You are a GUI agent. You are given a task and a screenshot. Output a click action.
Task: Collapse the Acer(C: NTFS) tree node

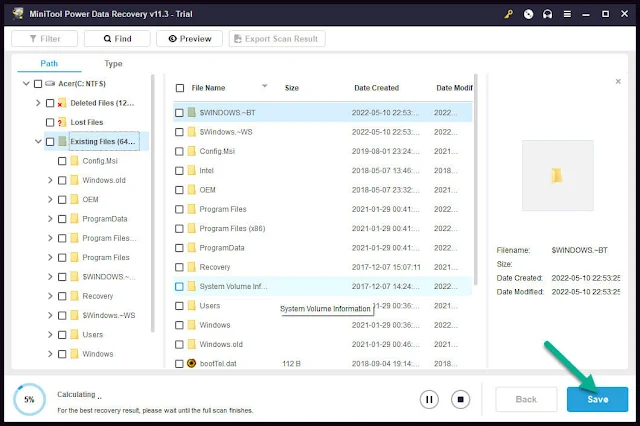tap(26, 83)
